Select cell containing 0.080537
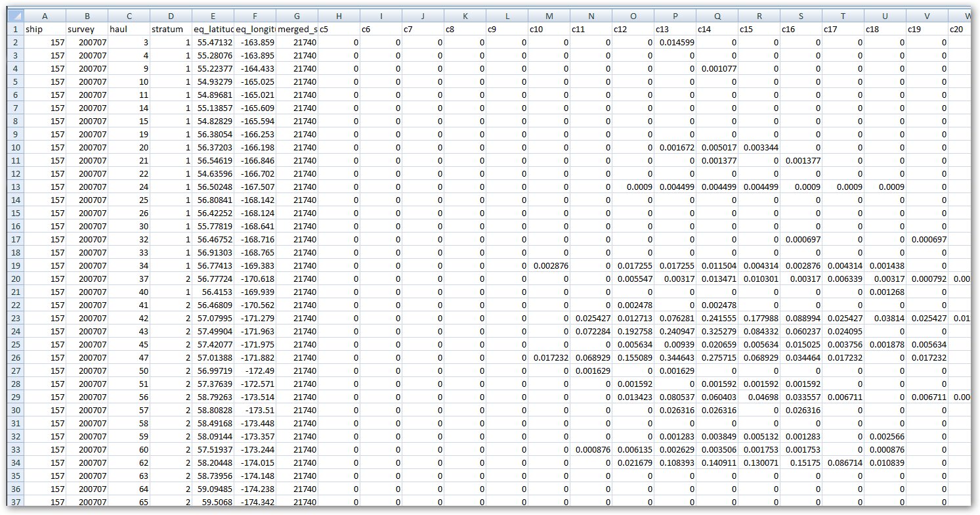The height and width of the screenshot is (515, 980). tap(675, 397)
